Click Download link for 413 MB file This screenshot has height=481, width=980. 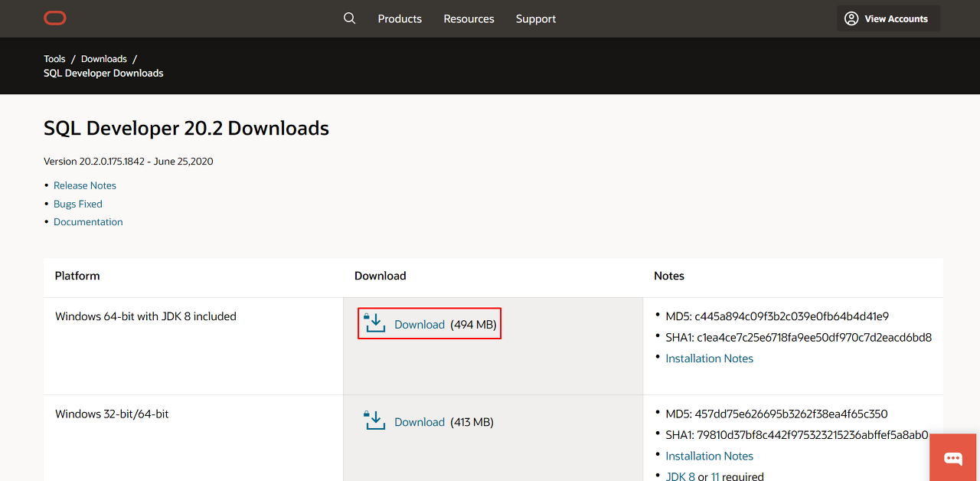click(x=420, y=422)
